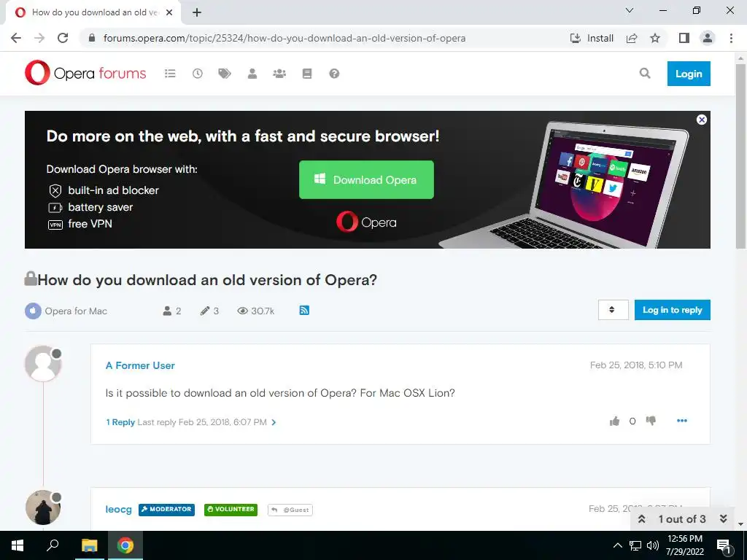Click the Opera forums logo
The image size is (747, 560).
pos(86,73)
